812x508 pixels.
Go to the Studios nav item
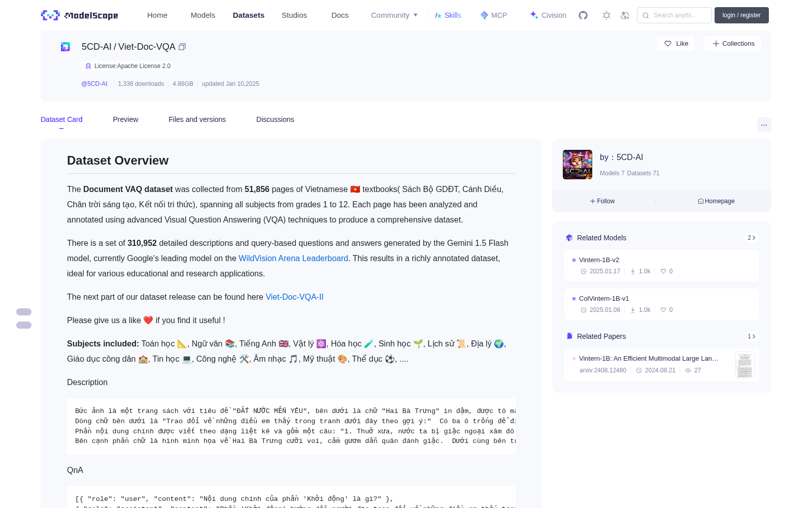pyautogui.click(x=294, y=15)
